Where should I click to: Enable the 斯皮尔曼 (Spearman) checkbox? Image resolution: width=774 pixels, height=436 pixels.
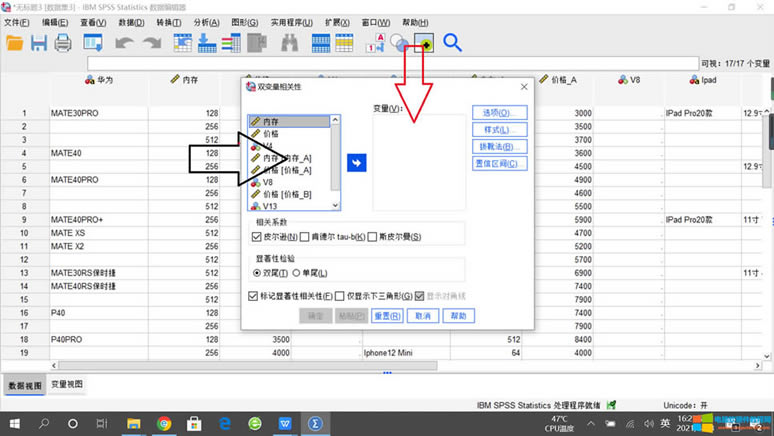(x=373, y=237)
